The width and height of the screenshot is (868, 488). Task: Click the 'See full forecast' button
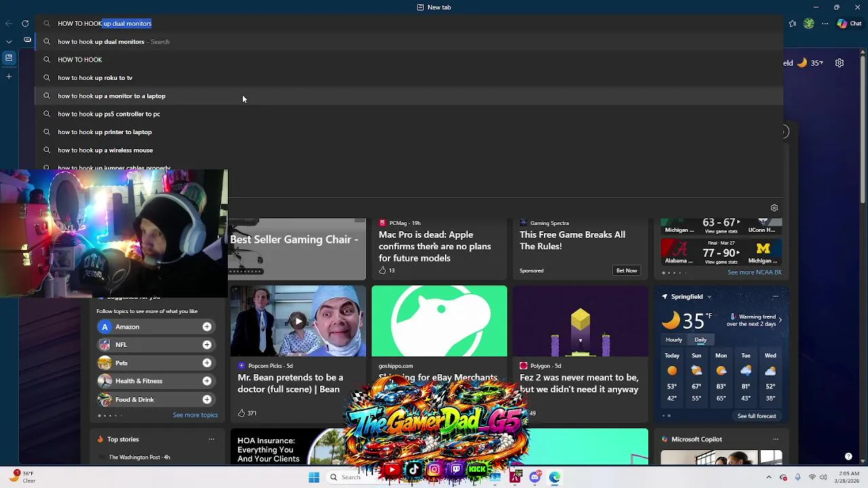pyautogui.click(x=757, y=416)
